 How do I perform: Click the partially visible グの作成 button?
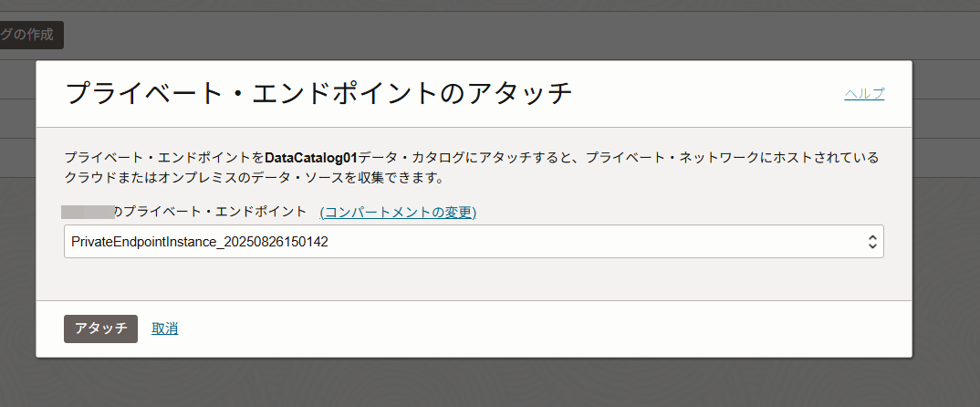tap(30, 35)
